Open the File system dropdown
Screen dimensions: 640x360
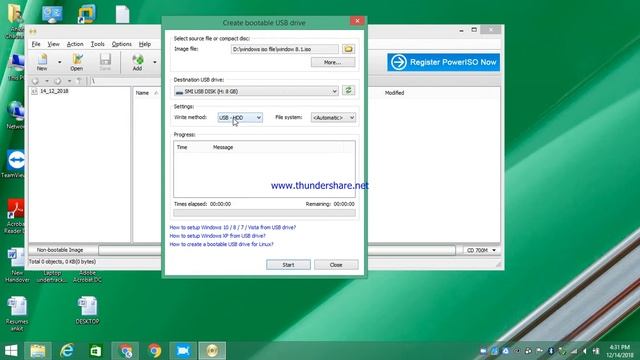pyautogui.click(x=333, y=118)
